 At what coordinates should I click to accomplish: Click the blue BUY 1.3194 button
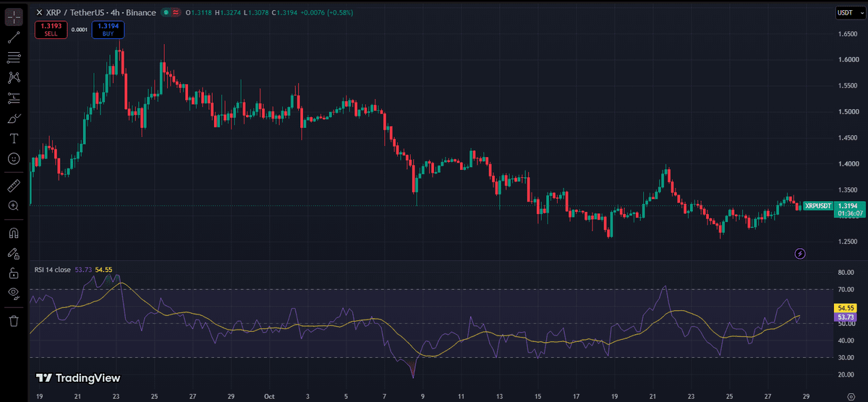[108, 30]
